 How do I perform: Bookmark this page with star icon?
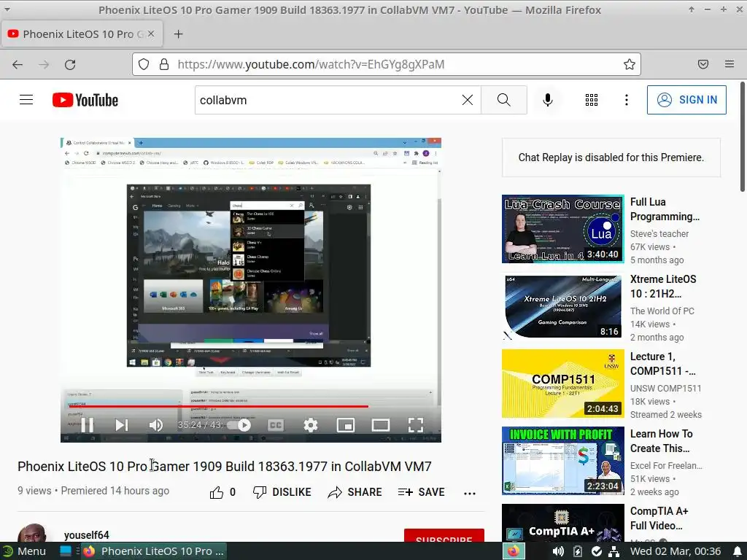coord(630,64)
